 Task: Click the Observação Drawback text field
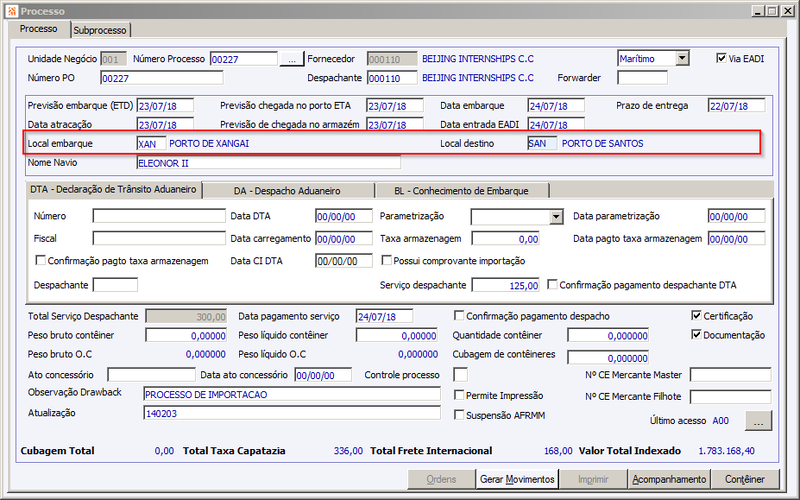pos(292,394)
